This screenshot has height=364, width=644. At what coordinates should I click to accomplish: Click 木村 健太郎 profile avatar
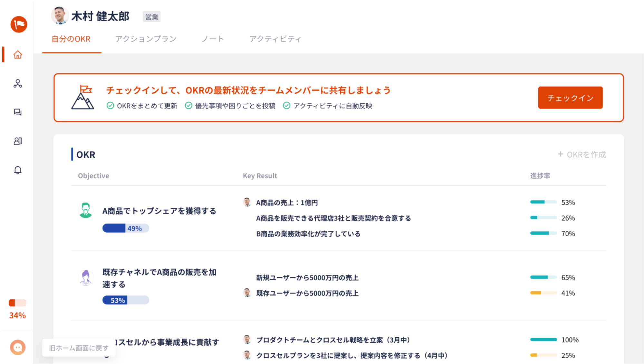coord(60,15)
